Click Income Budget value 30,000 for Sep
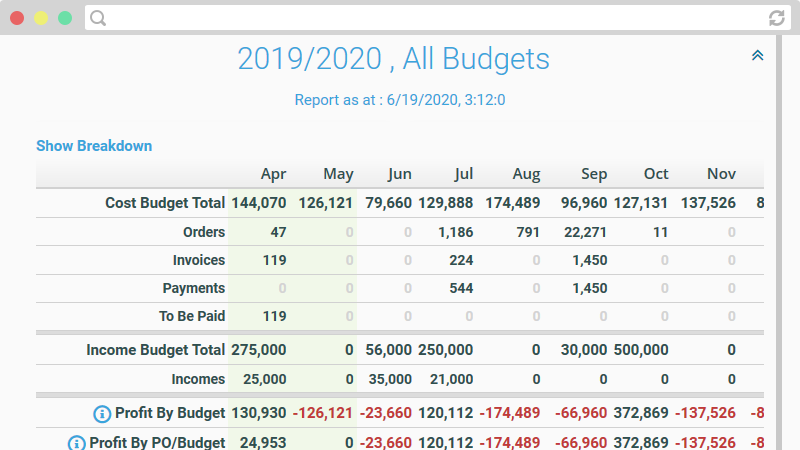The height and width of the screenshot is (450, 800). point(584,350)
